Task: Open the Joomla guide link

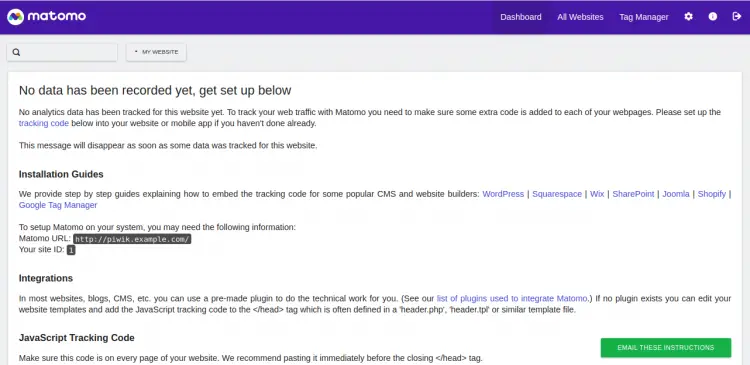Action: point(676,194)
